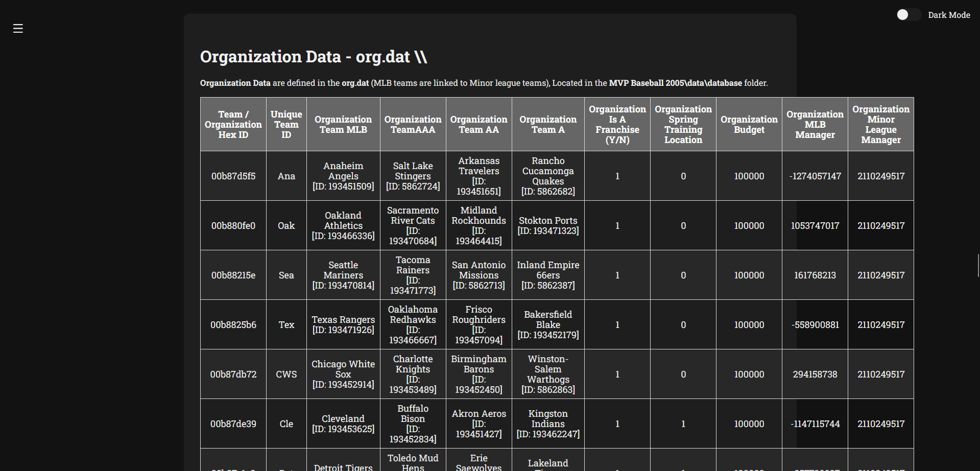Select the 'Organization Team MLB' header
This screenshot has height=471, width=980.
click(x=343, y=125)
